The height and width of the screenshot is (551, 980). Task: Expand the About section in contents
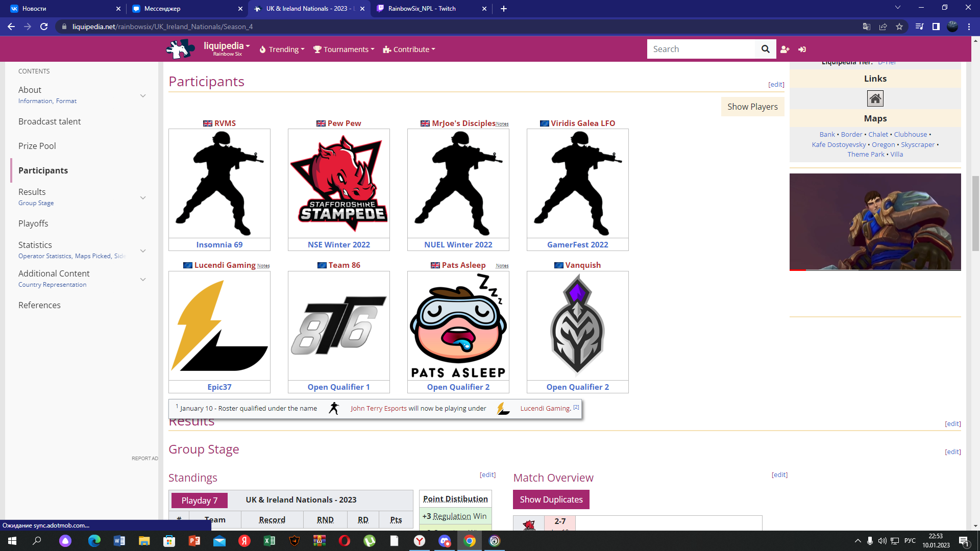[x=143, y=95]
